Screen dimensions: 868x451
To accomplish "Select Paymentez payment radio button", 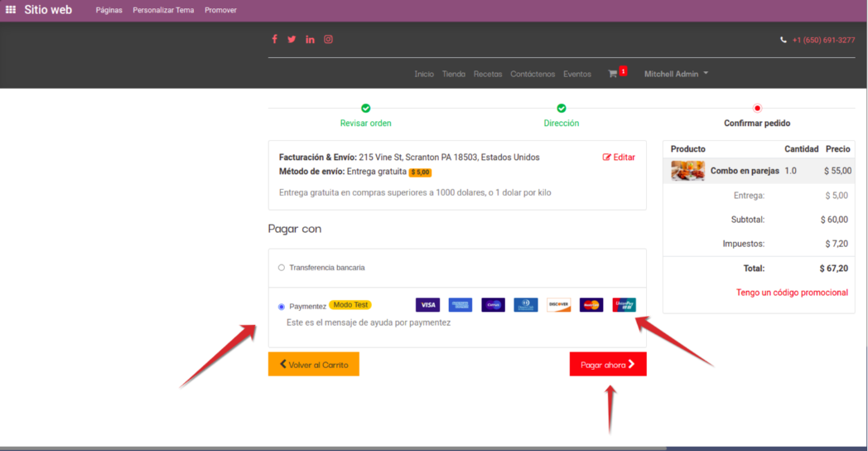I will point(282,307).
